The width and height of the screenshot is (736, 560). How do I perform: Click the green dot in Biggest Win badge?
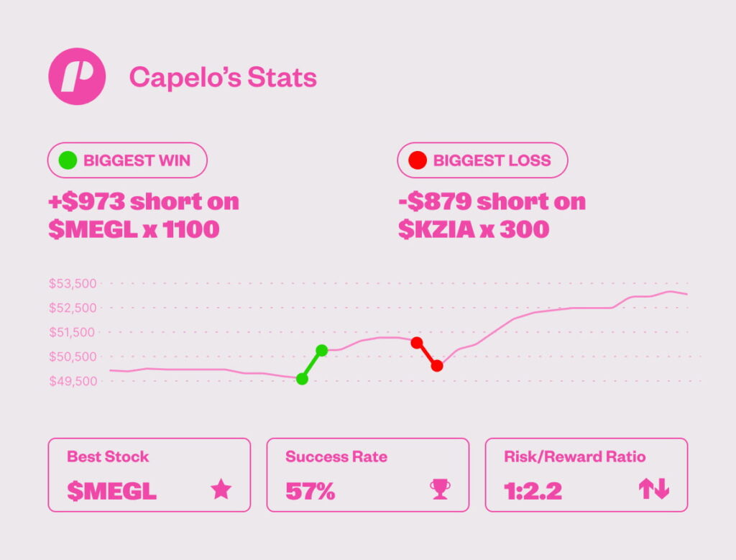point(68,160)
